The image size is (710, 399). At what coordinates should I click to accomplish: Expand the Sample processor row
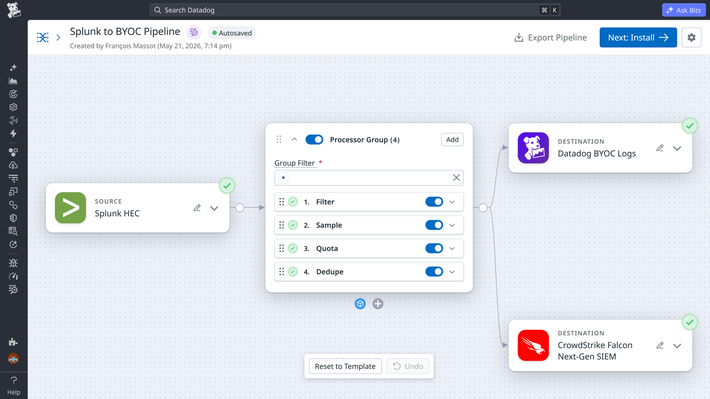452,225
